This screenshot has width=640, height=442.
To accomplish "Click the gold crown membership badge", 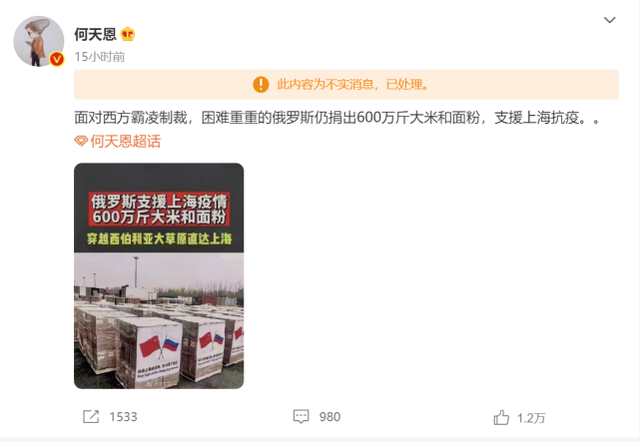I will point(128,34).
